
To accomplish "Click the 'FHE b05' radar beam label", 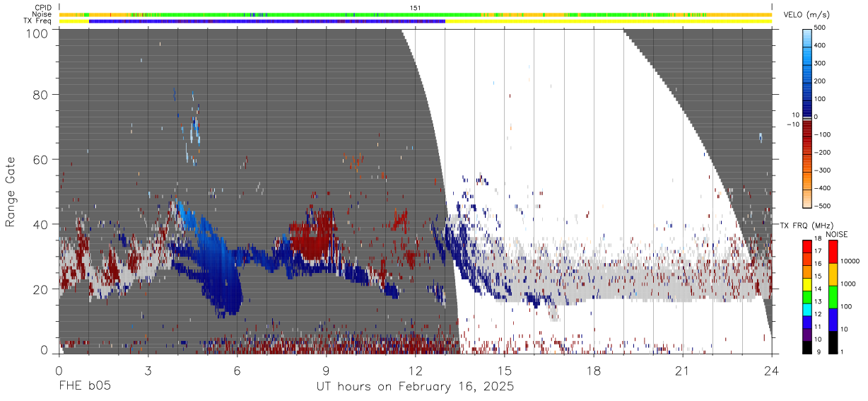I will (85, 387).
